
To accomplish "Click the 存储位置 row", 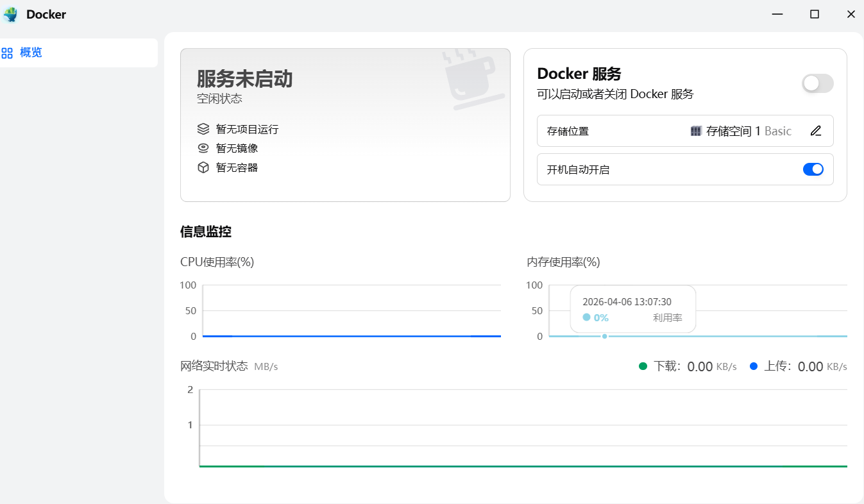I will pyautogui.click(x=685, y=131).
